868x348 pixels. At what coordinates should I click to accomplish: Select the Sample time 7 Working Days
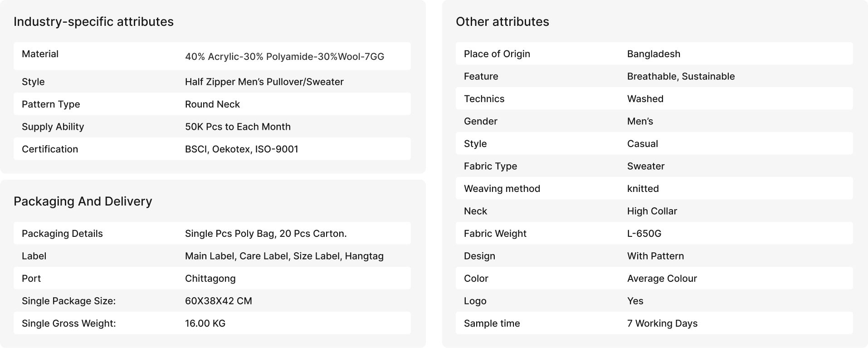coord(662,323)
